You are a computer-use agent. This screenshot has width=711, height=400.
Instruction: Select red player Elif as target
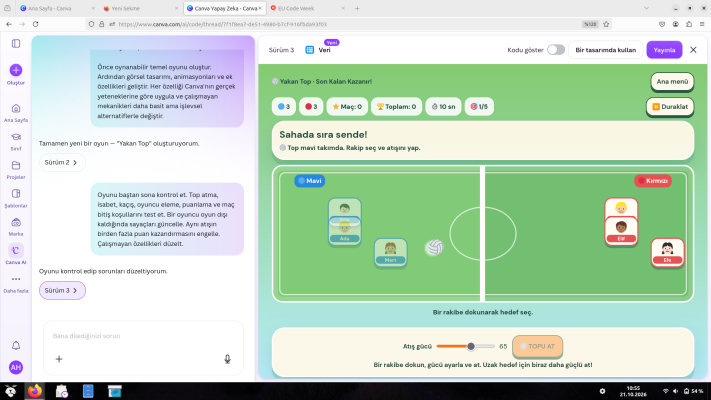(621, 232)
